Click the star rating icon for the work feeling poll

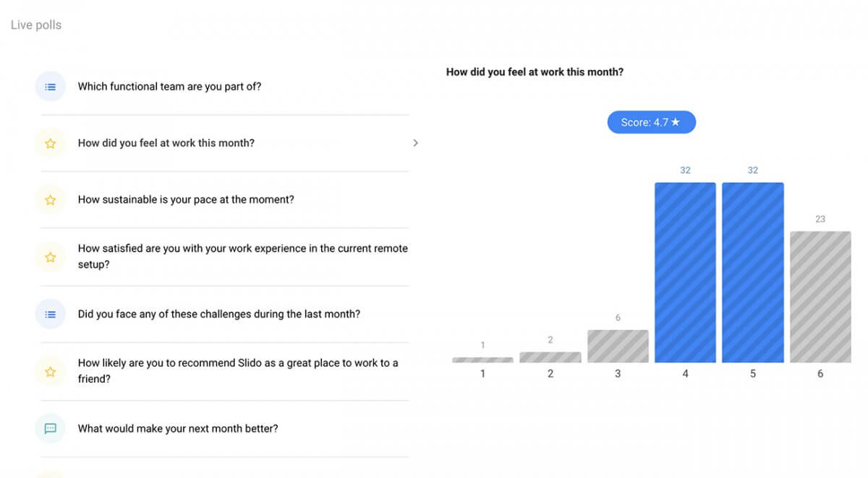(50, 143)
